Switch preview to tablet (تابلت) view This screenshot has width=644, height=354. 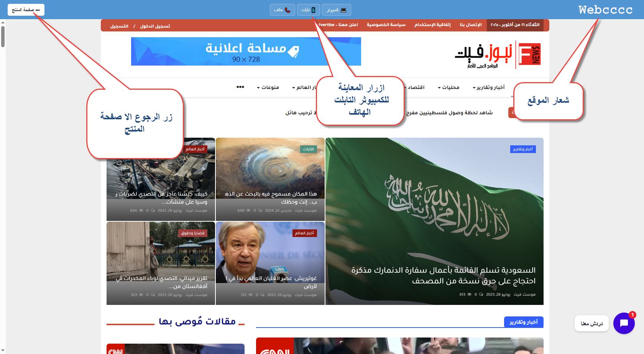tap(308, 10)
